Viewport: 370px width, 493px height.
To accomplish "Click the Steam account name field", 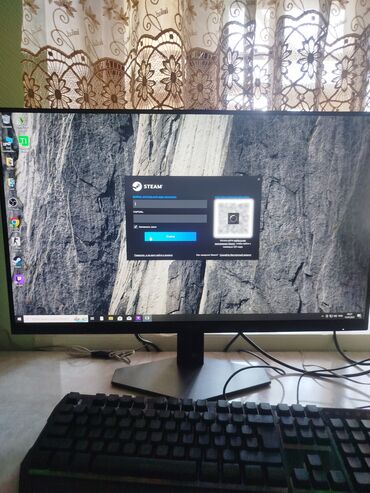I will coord(170,204).
